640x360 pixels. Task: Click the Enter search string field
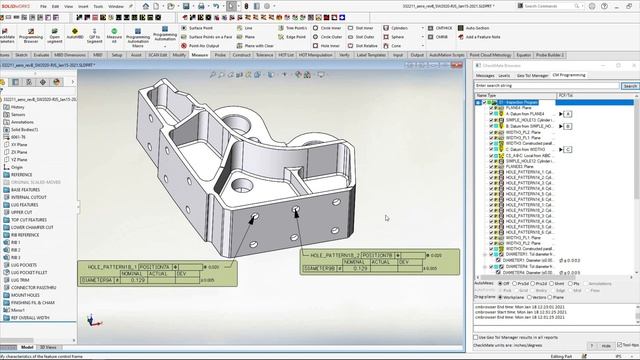(x=547, y=86)
